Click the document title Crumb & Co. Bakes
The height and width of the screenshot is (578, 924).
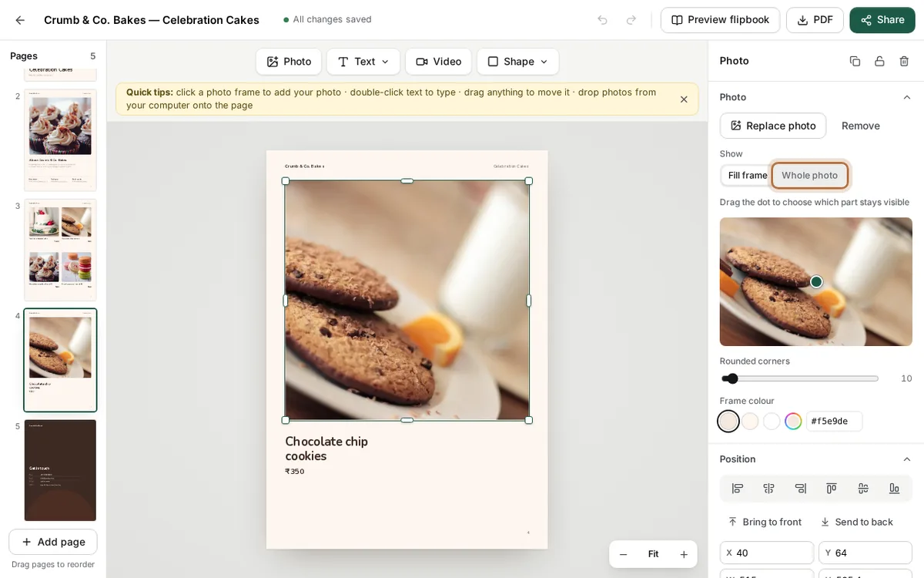tap(152, 20)
